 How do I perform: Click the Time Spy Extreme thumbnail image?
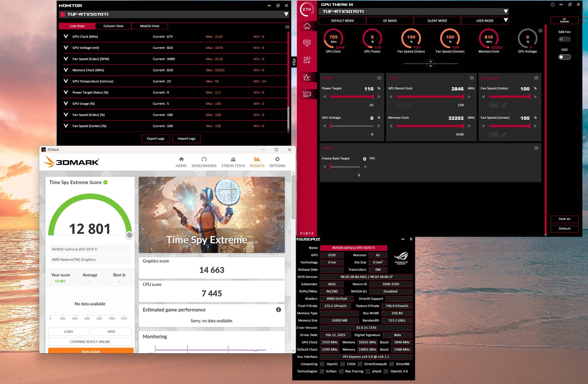click(x=211, y=215)
